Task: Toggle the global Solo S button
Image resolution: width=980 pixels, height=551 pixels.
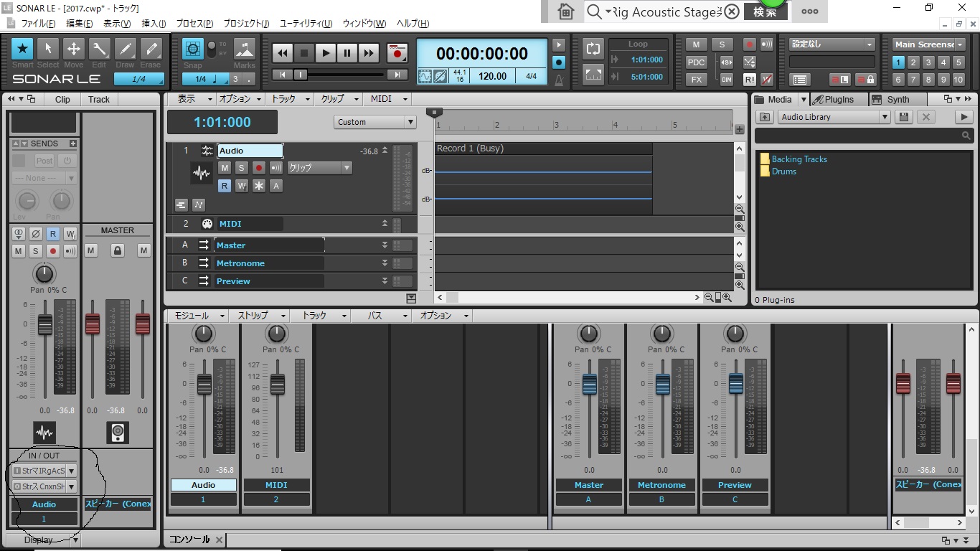Action: (722, 44)
